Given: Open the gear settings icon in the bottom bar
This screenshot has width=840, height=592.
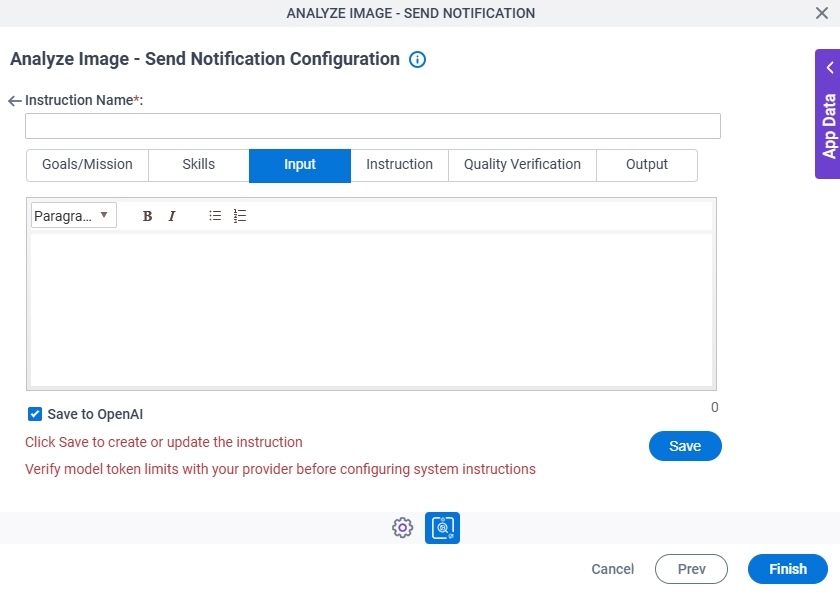Looking at the screenshot, I should tap(402, 528).
